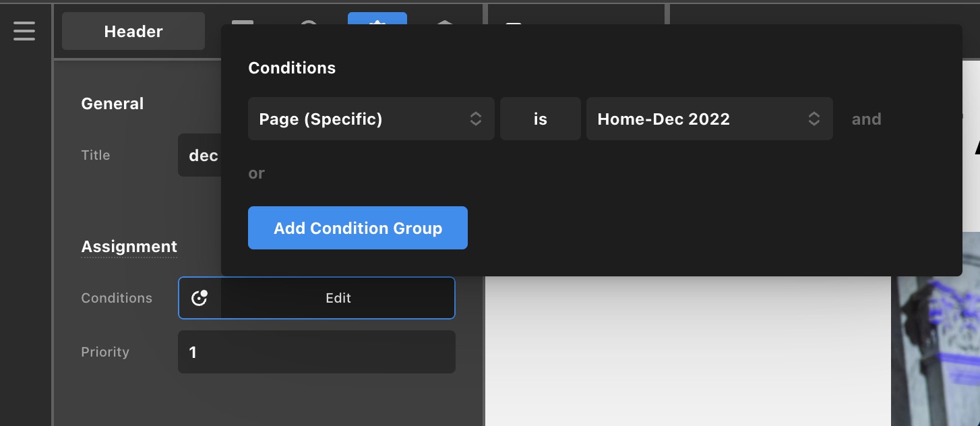Click the conditions indicator icon beside Edit
The image size is (980, 426).
pyautogui.click(x=200, y=298)
